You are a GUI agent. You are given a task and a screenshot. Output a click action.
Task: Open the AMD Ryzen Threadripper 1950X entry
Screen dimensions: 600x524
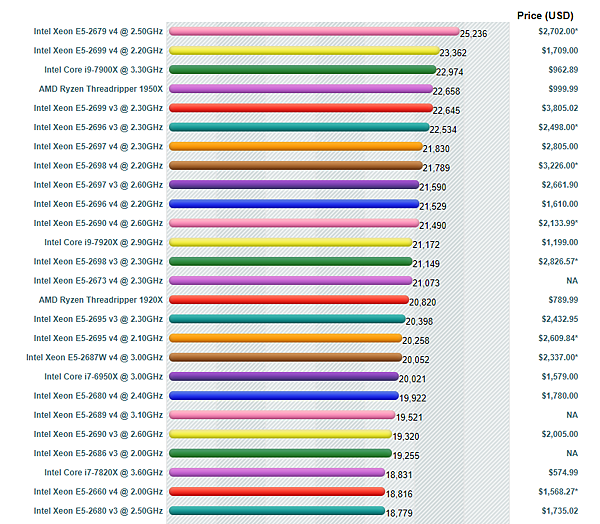tap(101, 89)
